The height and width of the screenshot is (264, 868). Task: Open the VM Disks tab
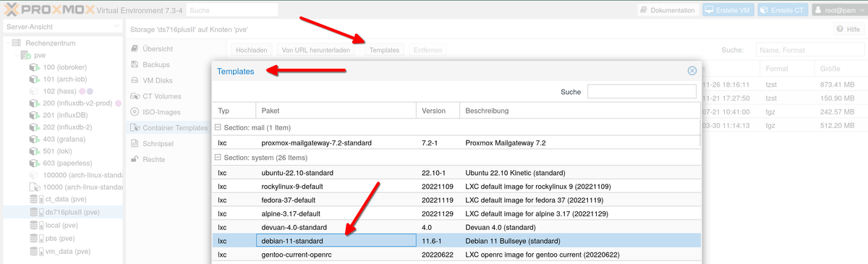158,80
